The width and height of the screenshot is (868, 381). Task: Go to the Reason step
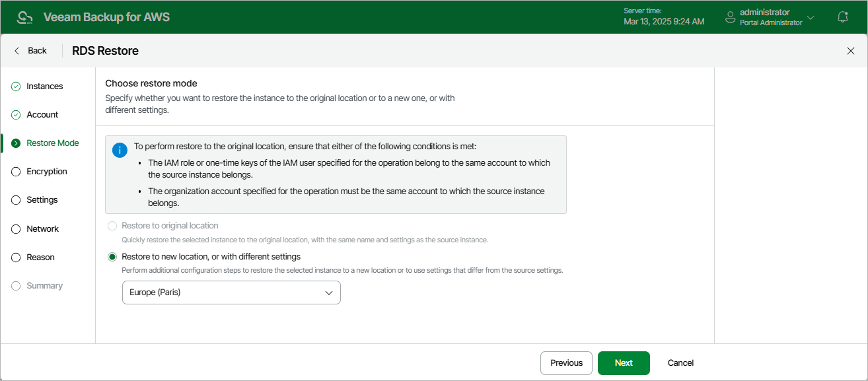point(40,258)
